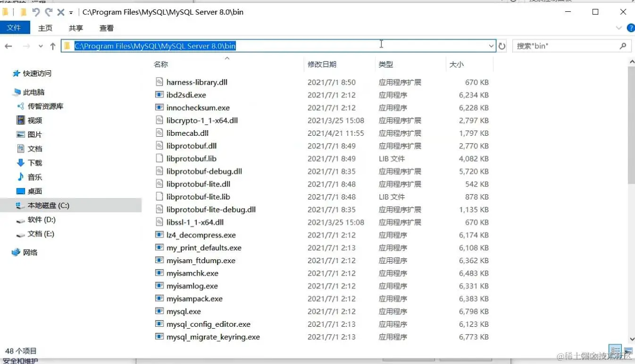Click the Redo icon in title bar
Viewport: 635px width, 364px height.
49,12
